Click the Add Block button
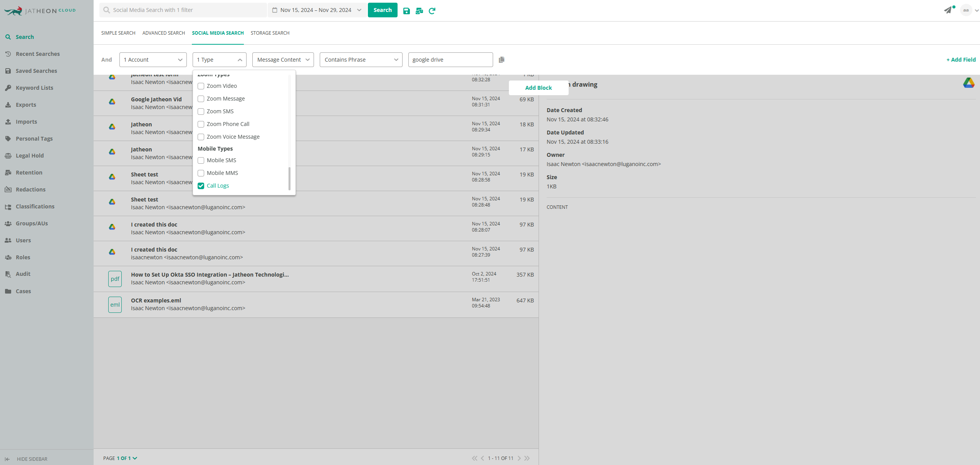980x465 pixels. pos(539,88)
